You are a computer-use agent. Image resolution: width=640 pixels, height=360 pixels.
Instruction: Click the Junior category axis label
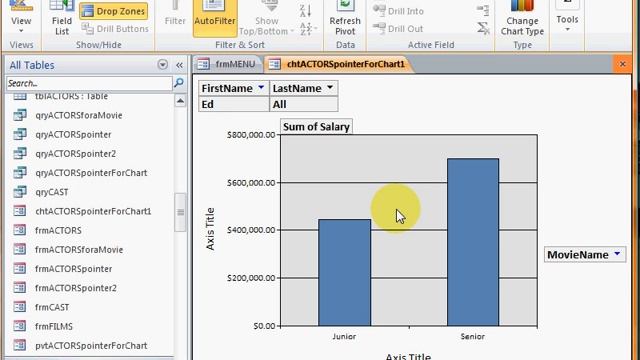pos(344,336)
